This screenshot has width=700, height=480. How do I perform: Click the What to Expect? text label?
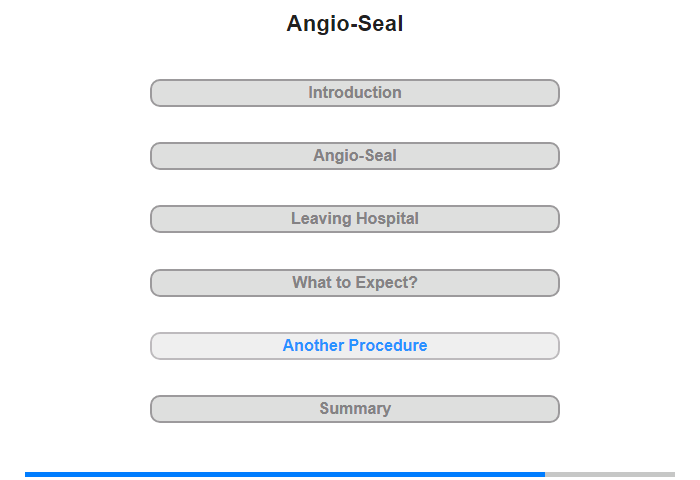(355, 283)
